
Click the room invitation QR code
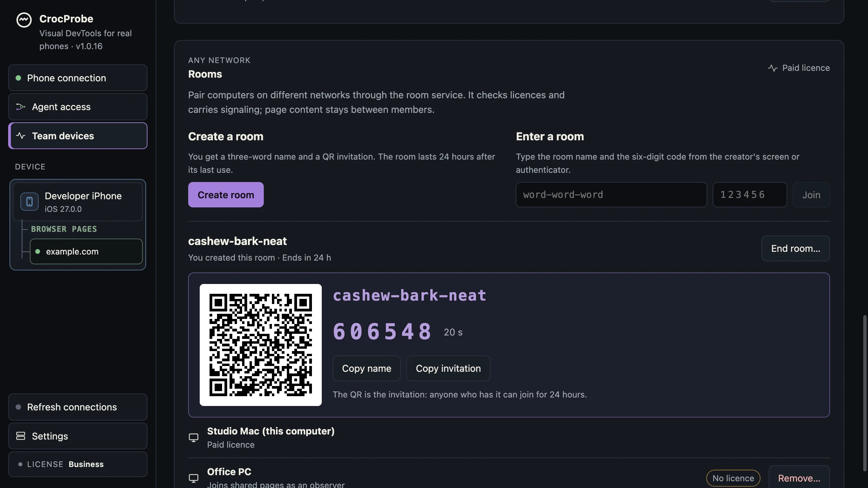(261, 345)
